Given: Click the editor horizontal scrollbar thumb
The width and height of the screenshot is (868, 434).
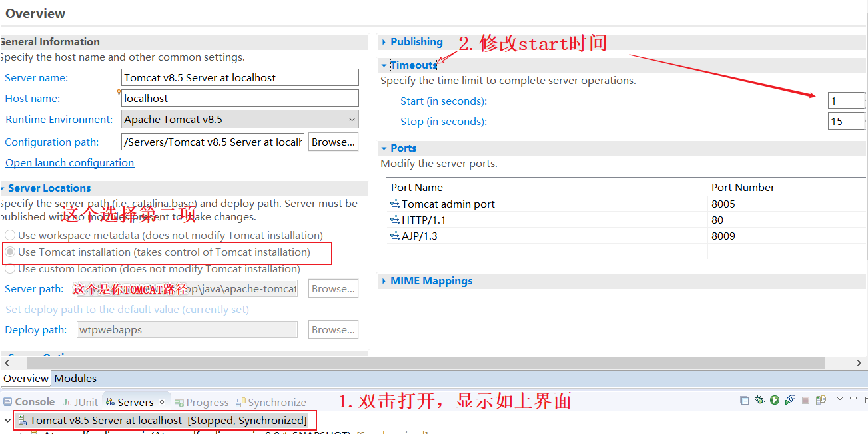Looking at the screenshot, I should [x=425, y=363].
